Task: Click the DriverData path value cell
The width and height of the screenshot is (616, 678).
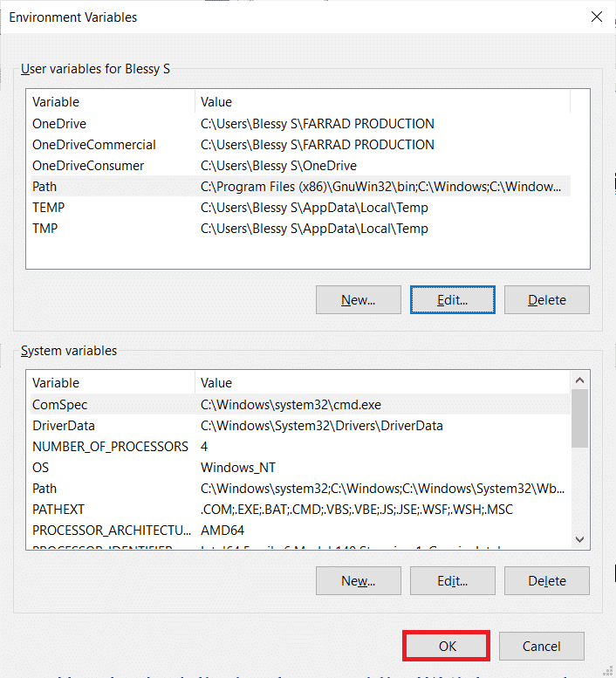Action: click(x=322, y=426)
